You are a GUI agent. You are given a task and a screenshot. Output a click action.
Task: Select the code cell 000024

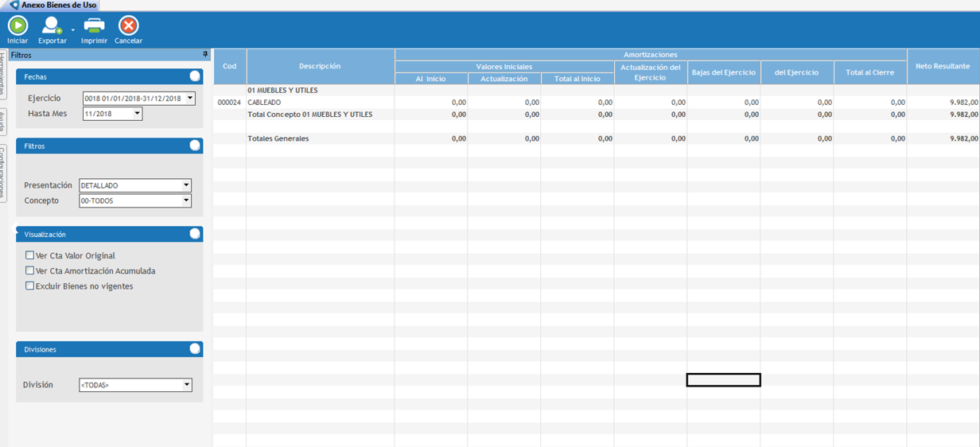[x=229, y=103]
